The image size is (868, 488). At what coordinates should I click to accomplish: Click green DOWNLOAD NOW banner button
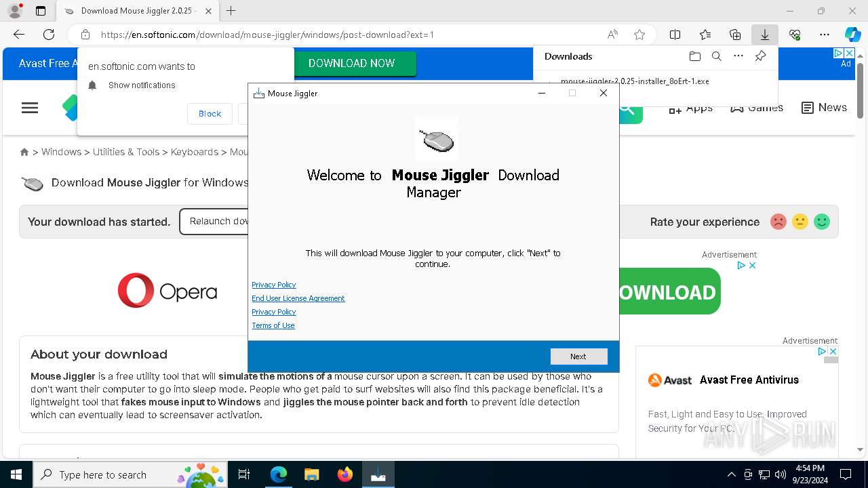pyautogui.click(x=354, y=63)
